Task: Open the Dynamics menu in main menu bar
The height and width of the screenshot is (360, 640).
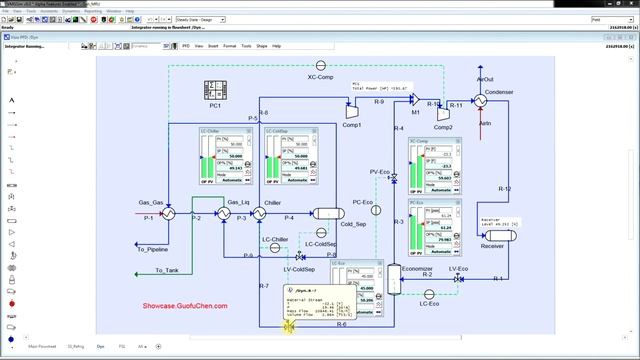Action: 71,11
